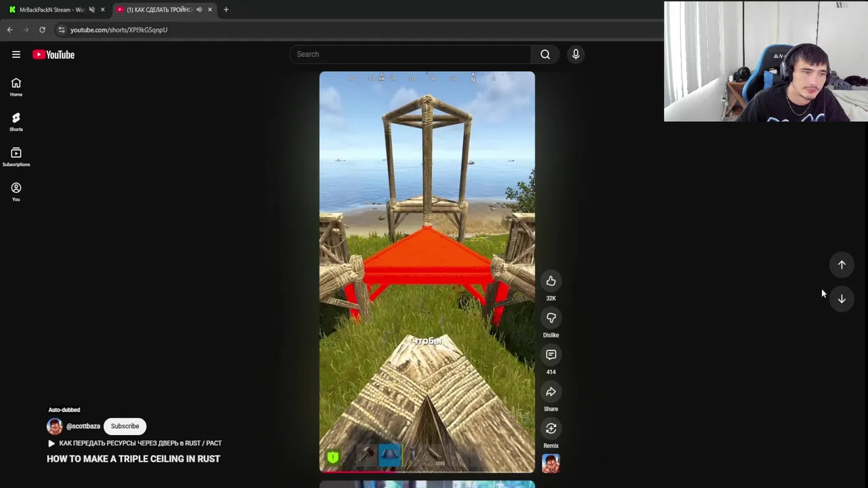868x488 pixels.
Task: Go to YouTube home via logo
Action: pyautogui.click(x=54, y=54)
